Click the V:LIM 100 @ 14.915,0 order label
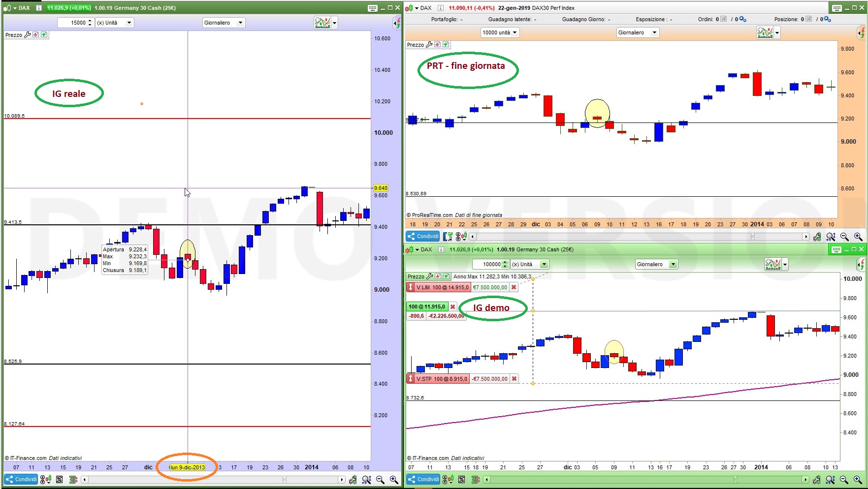 [x=442, y=287]
